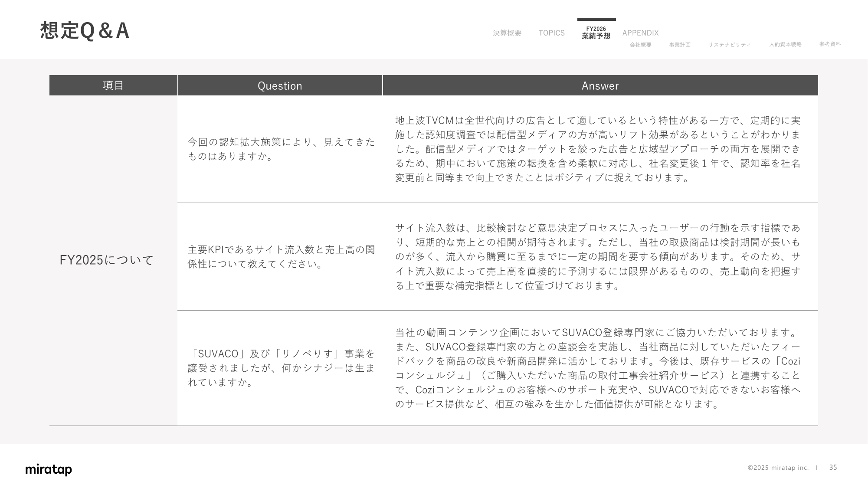868x488 pixels.
Task: Click the Question column header
Action: pos(280,86)
